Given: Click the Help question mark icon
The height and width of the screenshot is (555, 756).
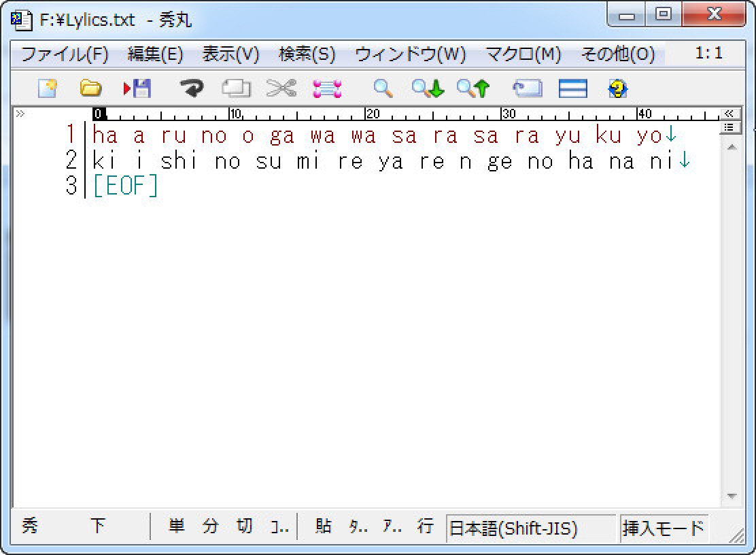Looking at the screenshot, I should (617, 88).
